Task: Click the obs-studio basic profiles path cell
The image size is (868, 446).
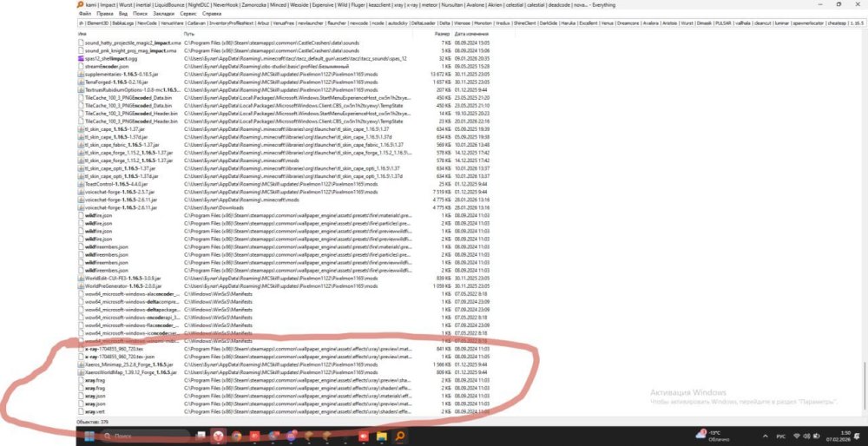Action: [266, 66]
